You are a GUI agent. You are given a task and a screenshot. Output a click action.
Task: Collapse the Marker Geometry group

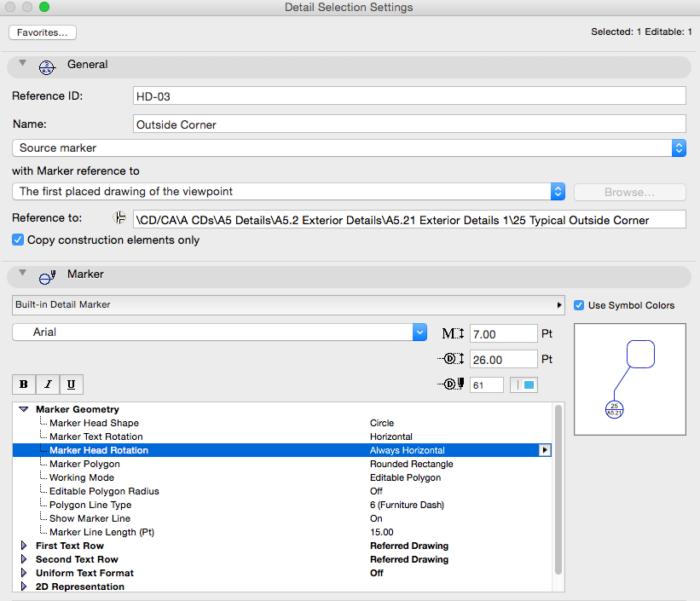[x=24, y=409]
